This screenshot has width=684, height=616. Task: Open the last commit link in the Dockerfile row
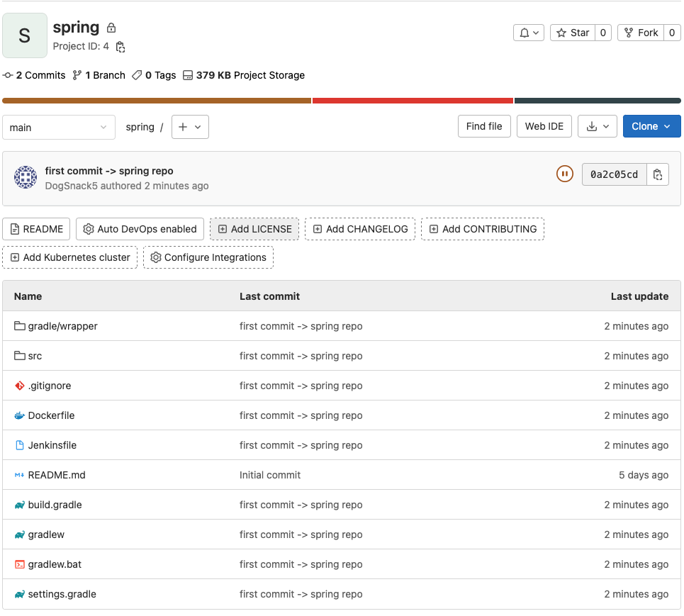(301, 415)
